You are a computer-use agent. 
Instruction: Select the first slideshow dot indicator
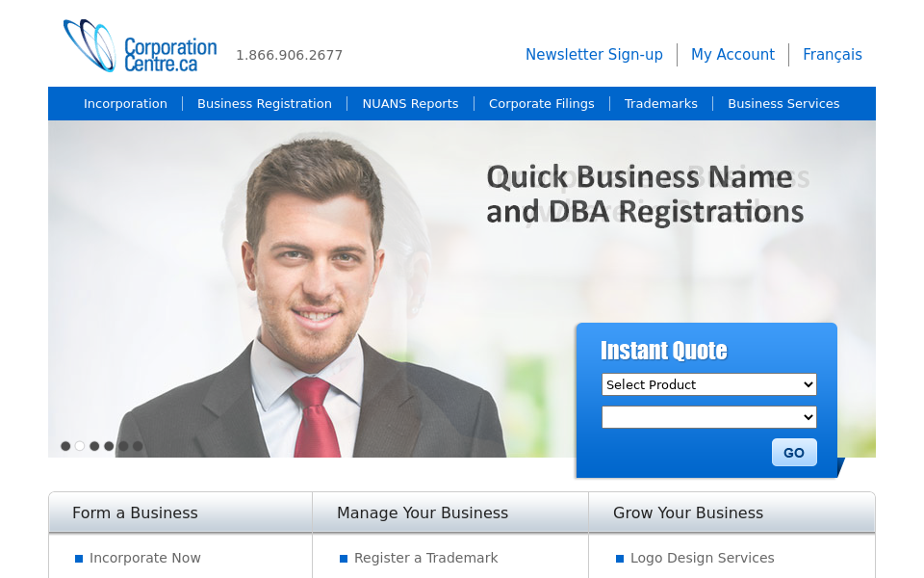pyautogui.click(x=65, y=446)
